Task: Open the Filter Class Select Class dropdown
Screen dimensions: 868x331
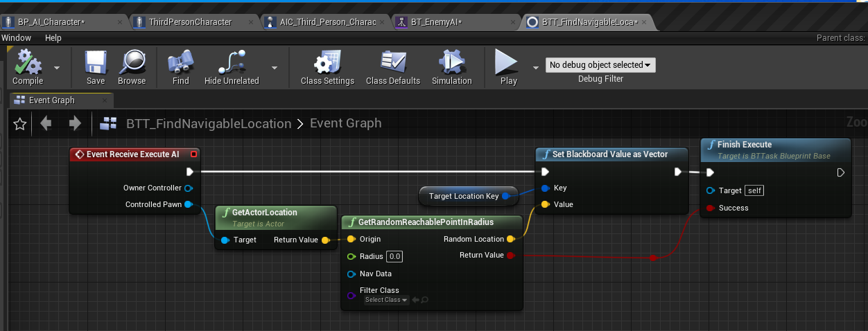Action: click(x=386, y=300)
